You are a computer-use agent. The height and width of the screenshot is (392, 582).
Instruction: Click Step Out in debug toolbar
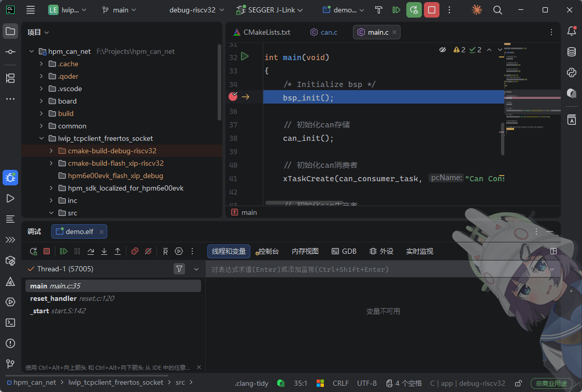tap(118, 251)
